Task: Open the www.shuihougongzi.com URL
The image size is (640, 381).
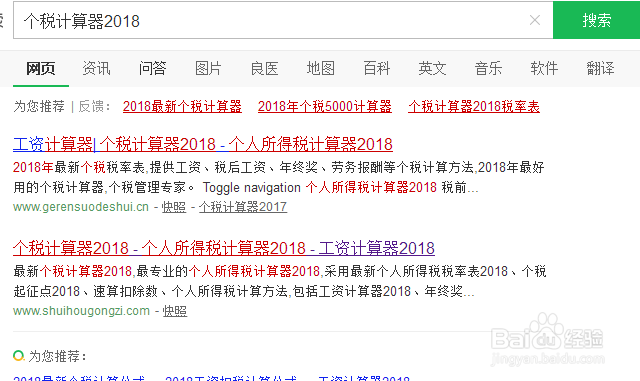Action: click(81, 311)
